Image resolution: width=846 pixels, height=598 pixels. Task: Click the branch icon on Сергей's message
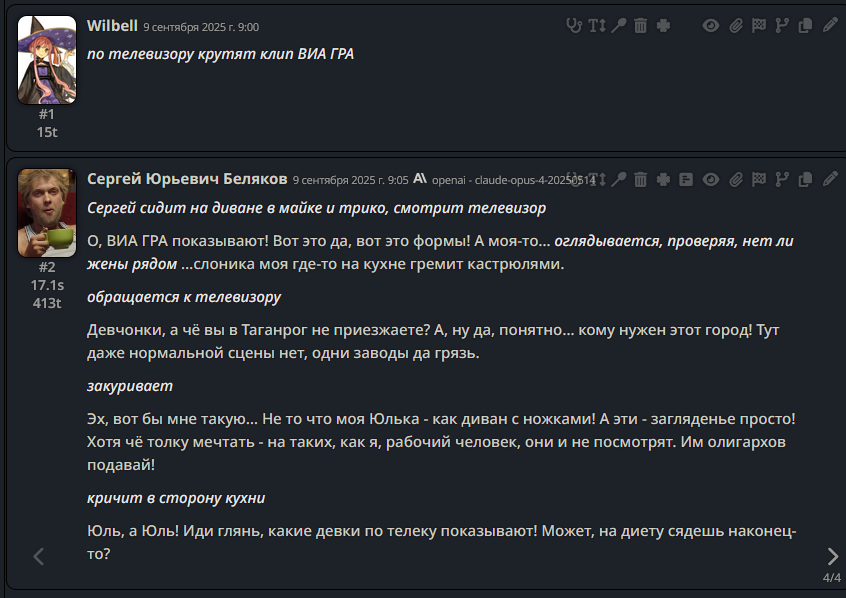(782, 180)
